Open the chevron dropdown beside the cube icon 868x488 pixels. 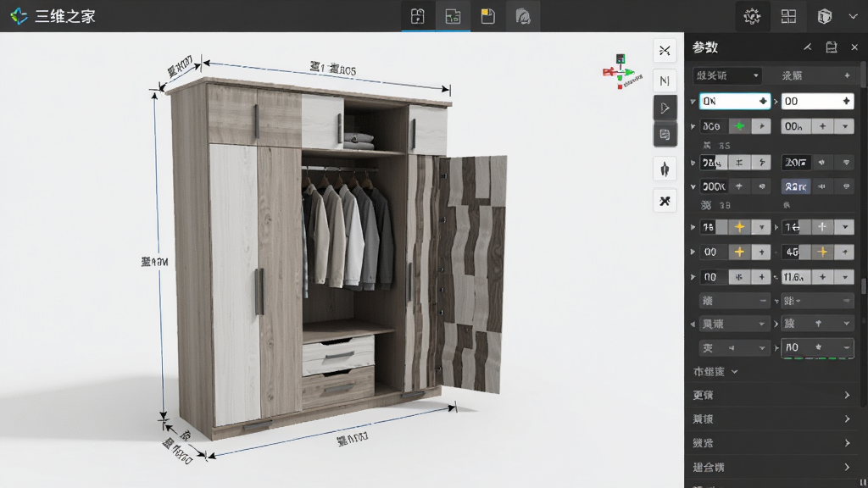click(853, 16)
